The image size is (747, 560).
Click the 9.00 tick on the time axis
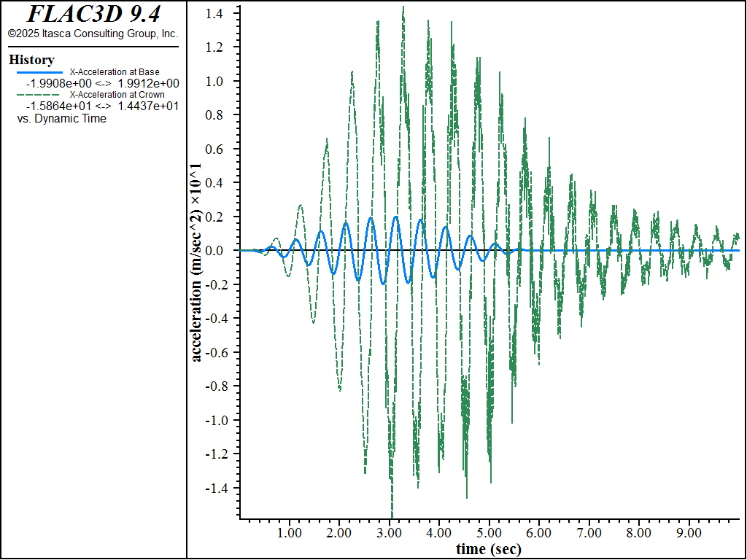click(689, 533)
